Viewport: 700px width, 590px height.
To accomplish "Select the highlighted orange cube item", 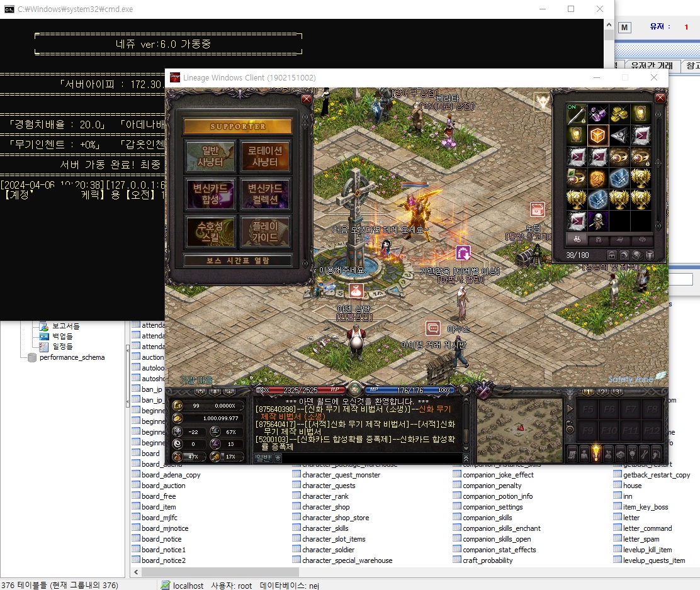I will point(597,135).
